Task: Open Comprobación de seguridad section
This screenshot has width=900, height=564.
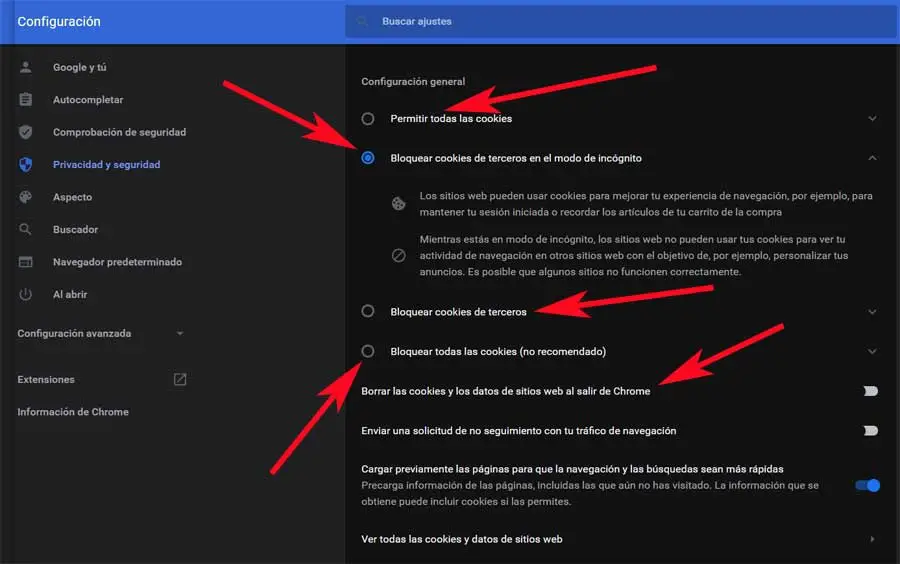Action: tap(119, 132)
